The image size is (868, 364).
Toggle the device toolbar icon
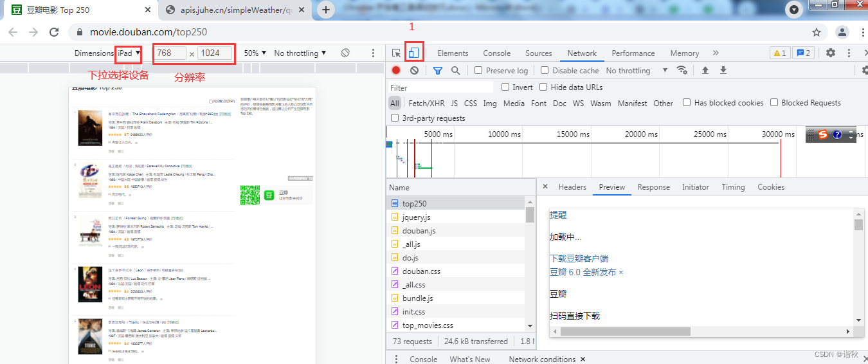[x=414, y=53]
